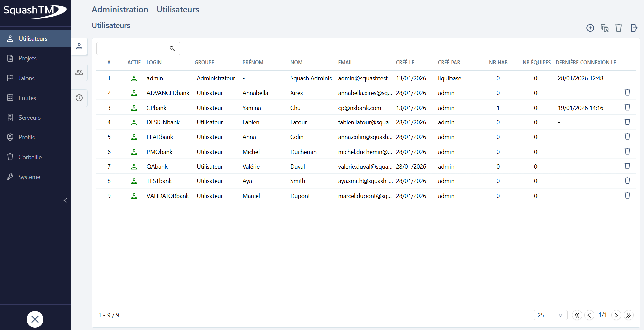
Task: Switch to the teams panel icon
Action: tap(79, 72)
